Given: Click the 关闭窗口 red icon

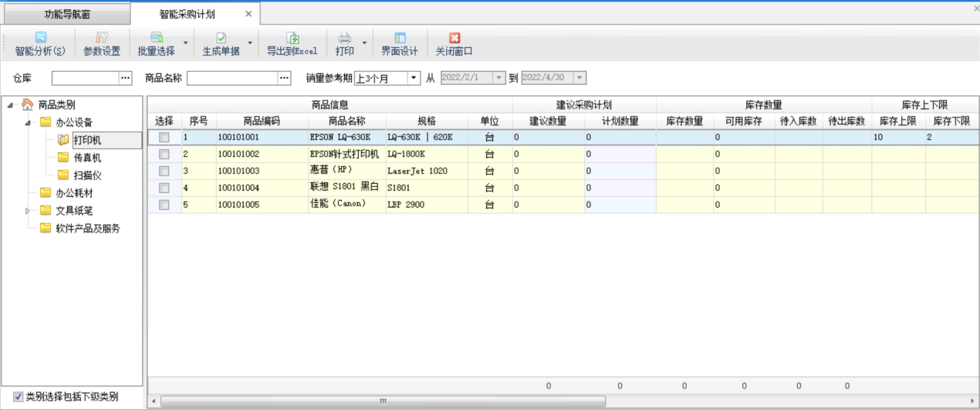Looking at the screenshot, I should [x=455, y=38].
